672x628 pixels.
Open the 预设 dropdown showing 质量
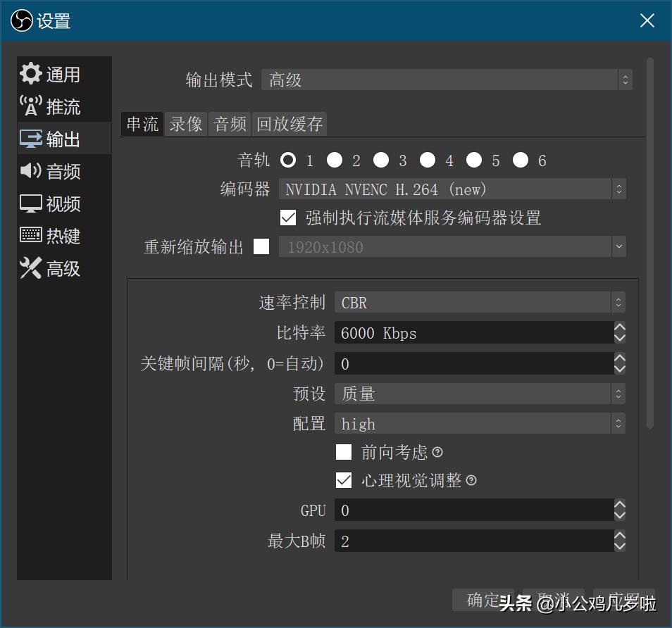[480, 394]
